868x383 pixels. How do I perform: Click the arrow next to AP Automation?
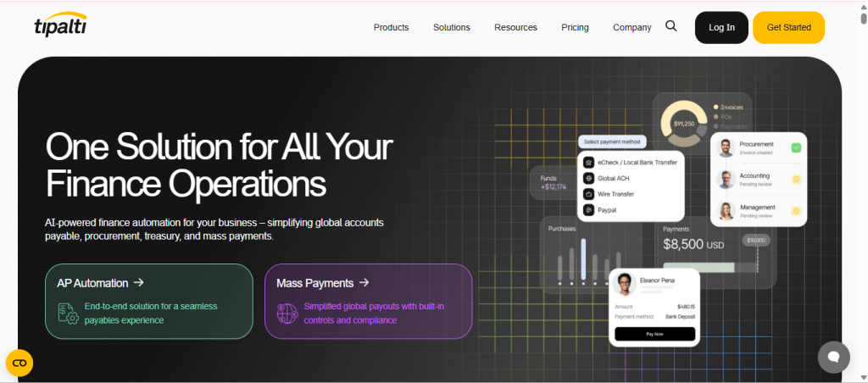point(139,282)
